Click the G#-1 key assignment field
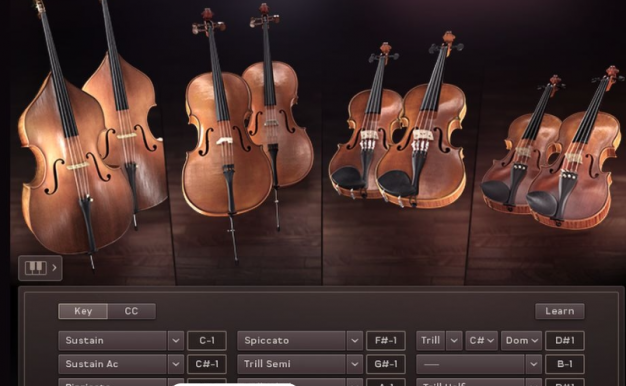The height and width of the screenshot is (386, 626). (386, 364)
